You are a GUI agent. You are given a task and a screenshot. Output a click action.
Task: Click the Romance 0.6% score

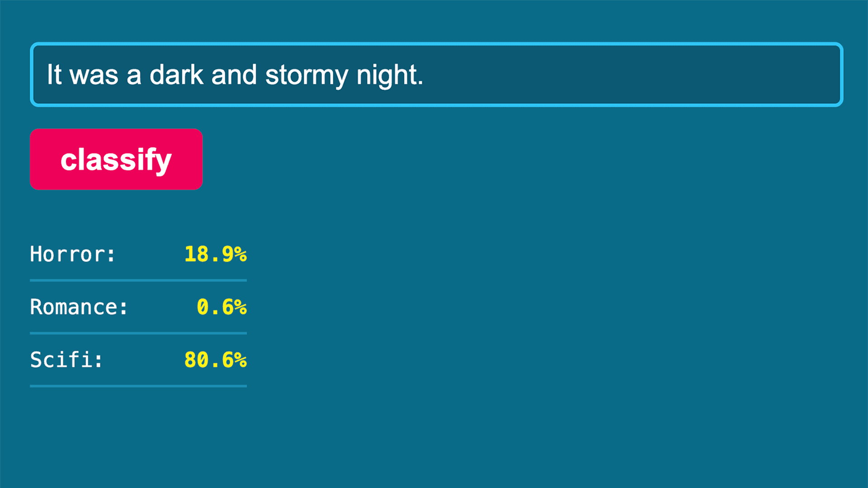tap(222, 307)
